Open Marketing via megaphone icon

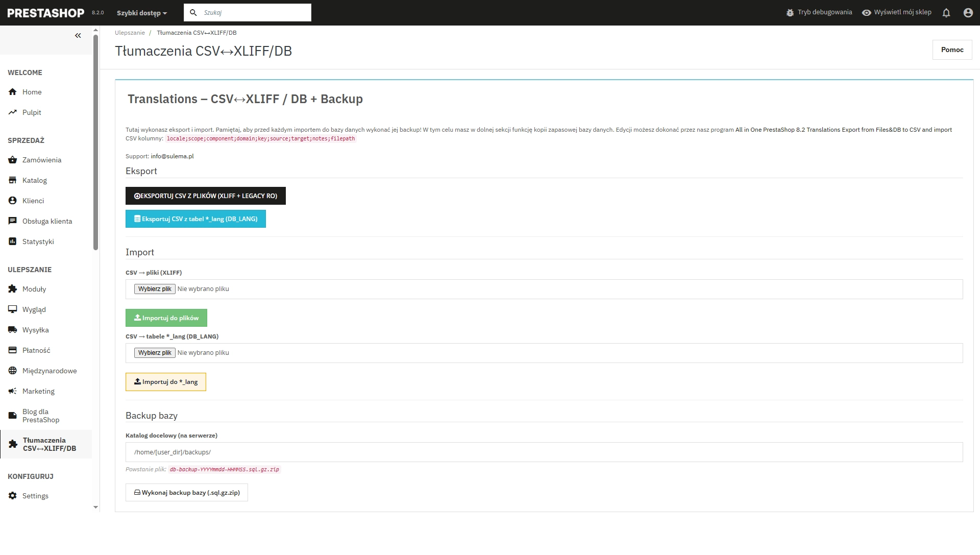[12, 391]
